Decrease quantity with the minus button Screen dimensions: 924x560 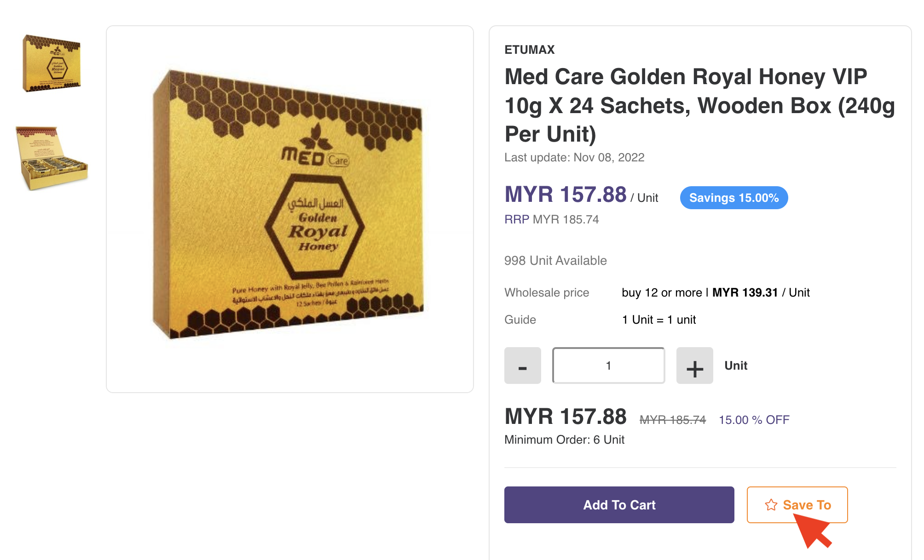pos(522,366)
